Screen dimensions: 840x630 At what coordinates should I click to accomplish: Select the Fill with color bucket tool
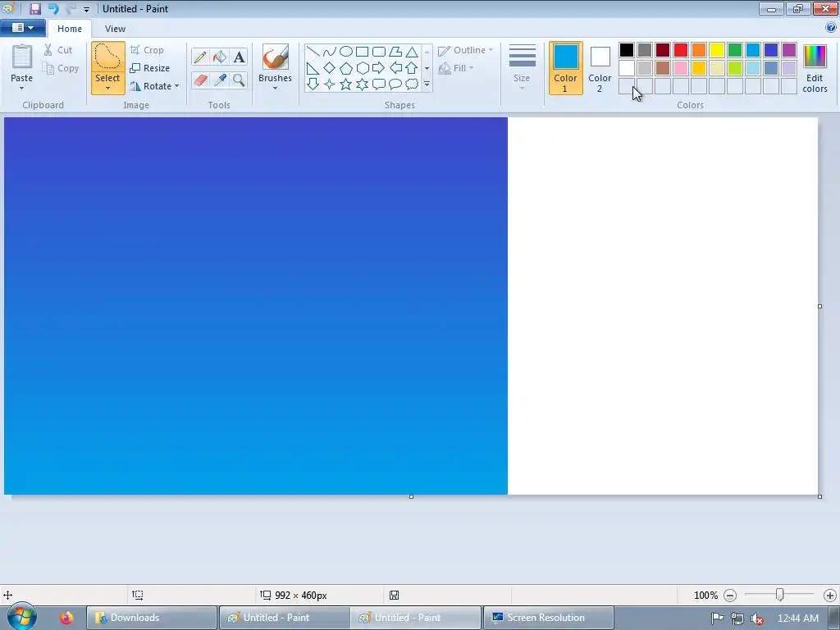pyautogui.click(x=220, y=57)
